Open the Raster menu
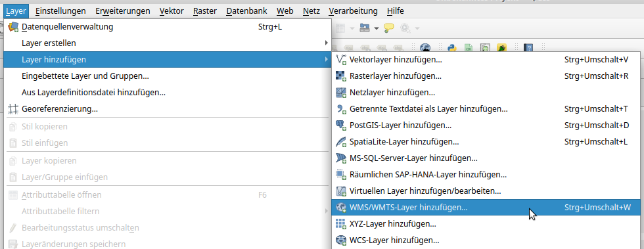 tap(204, 11)
